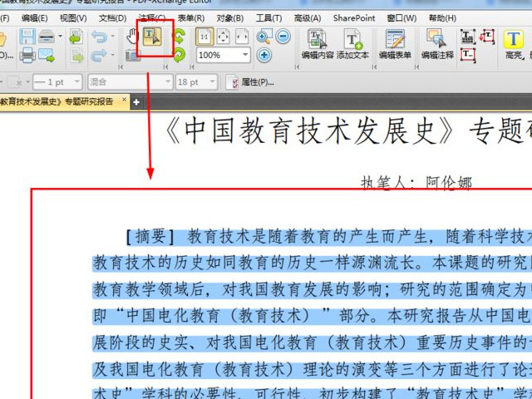532x399 pixels.
Task: Click the line starting 教育教学领域后
Action: point(313,289)
